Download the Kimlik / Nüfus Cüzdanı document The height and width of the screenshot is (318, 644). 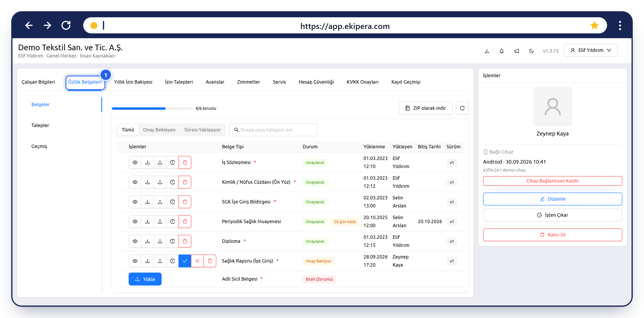pos(148,182)
